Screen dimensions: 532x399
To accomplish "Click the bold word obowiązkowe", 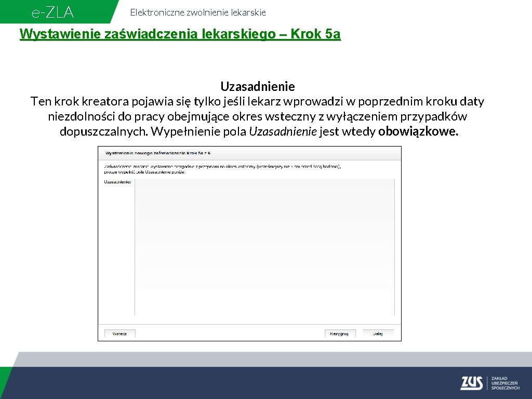I will coord(418,131).
